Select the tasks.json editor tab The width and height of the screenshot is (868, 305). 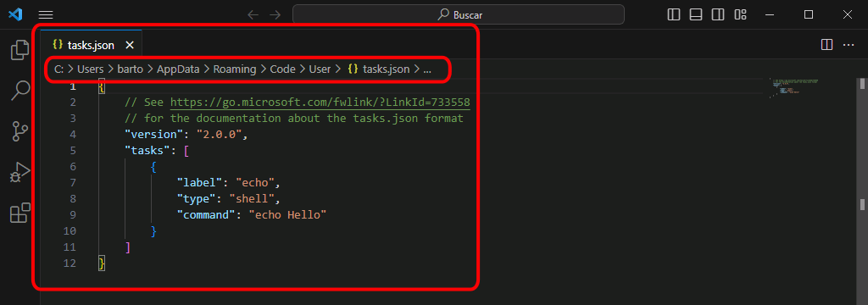pos(92,45)
